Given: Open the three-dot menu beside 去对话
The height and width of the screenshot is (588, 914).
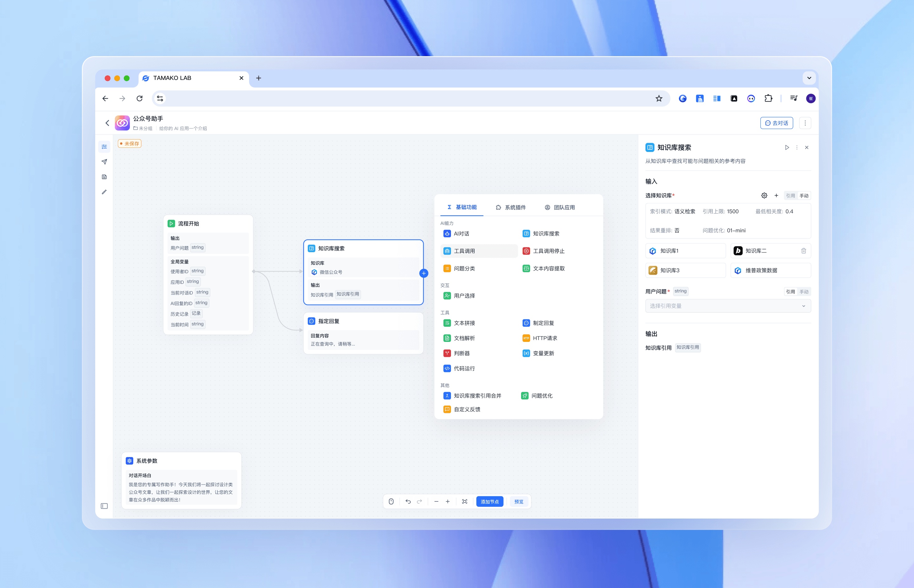Looking at the screenshot, I should [x=805, y=123].
